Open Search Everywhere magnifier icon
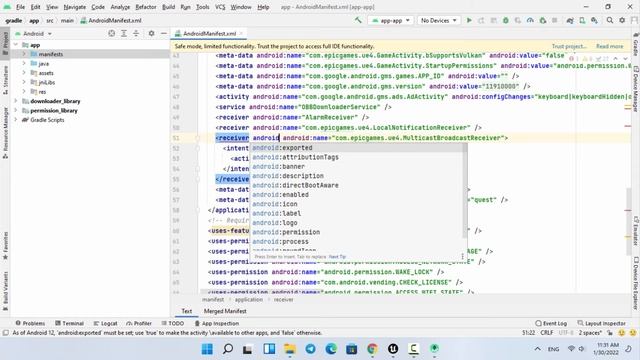Screen dimensions: 640x360 (x=609, y=20)
